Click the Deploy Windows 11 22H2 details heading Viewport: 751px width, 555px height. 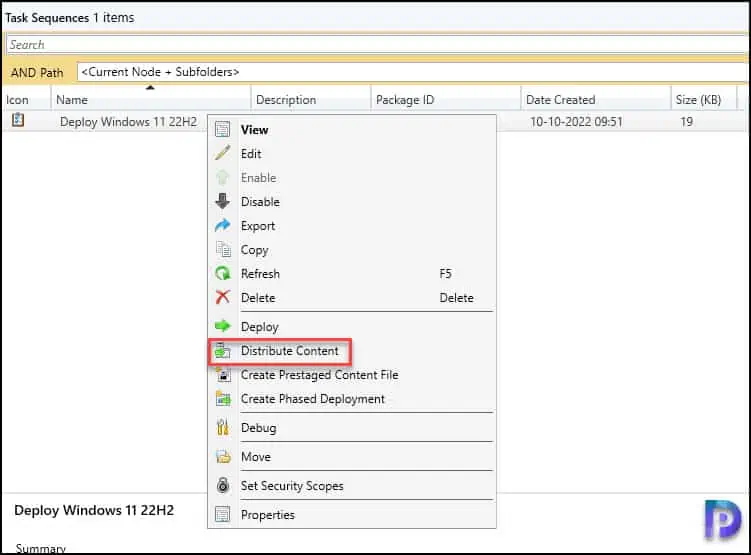coord(94,510)
